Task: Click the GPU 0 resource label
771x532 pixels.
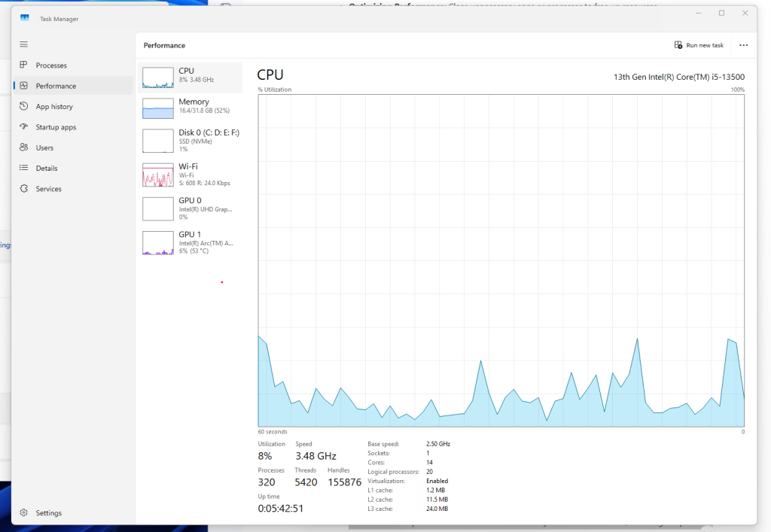Action: point(190,200)
